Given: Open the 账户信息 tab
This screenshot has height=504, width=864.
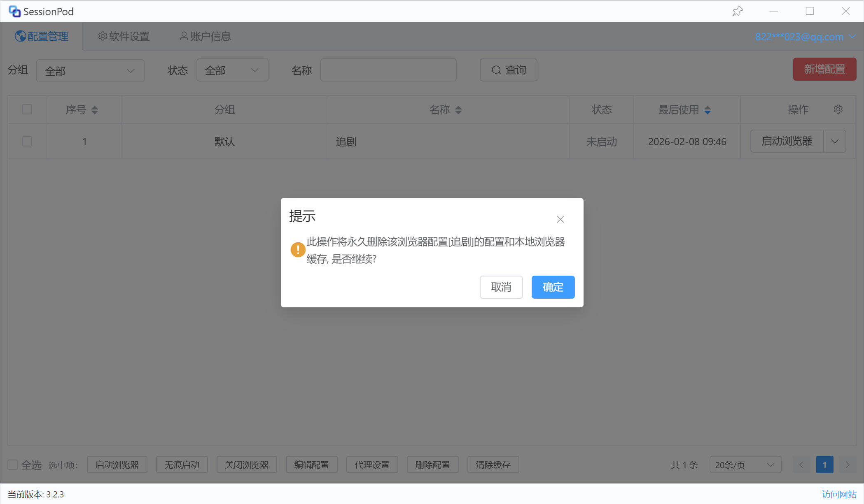Looking at the screenshot, I should coord(205,36).
